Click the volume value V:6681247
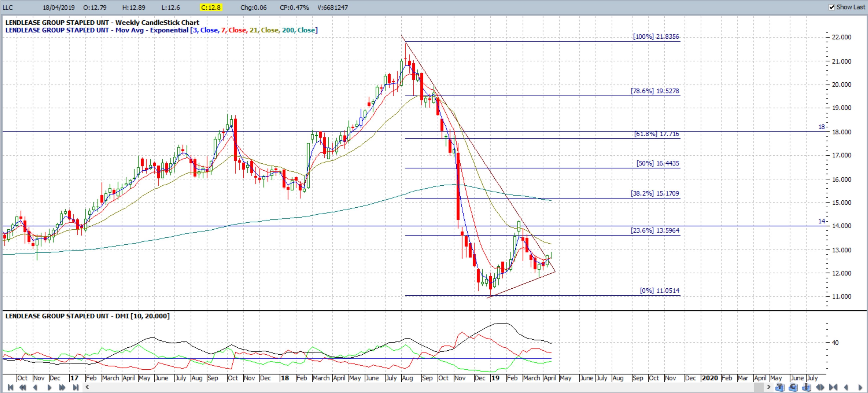 (x=333, y=7)
